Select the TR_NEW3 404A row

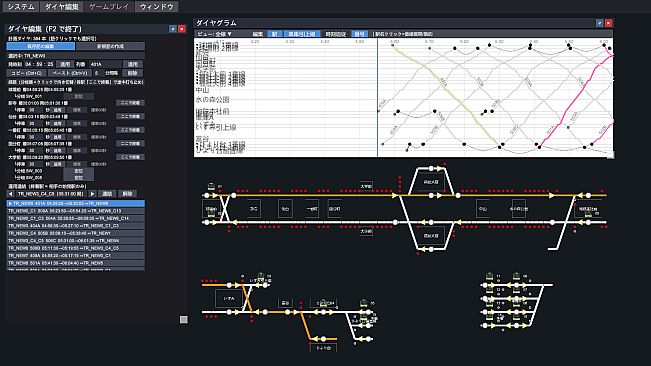click(x=76, y=226)
